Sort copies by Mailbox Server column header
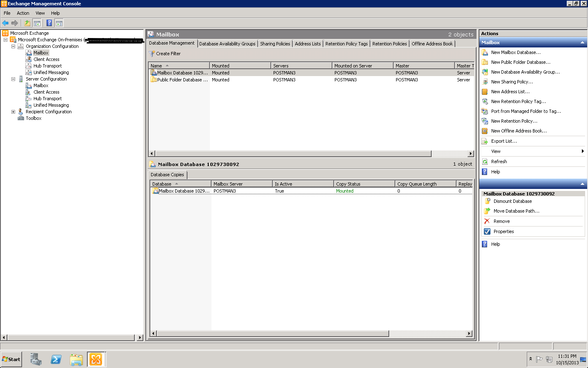Screen dimensions: 588x368 point(242,184)
